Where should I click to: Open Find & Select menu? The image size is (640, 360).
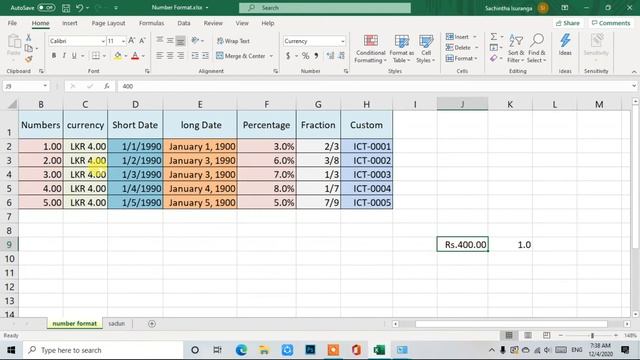coord(536,49)
